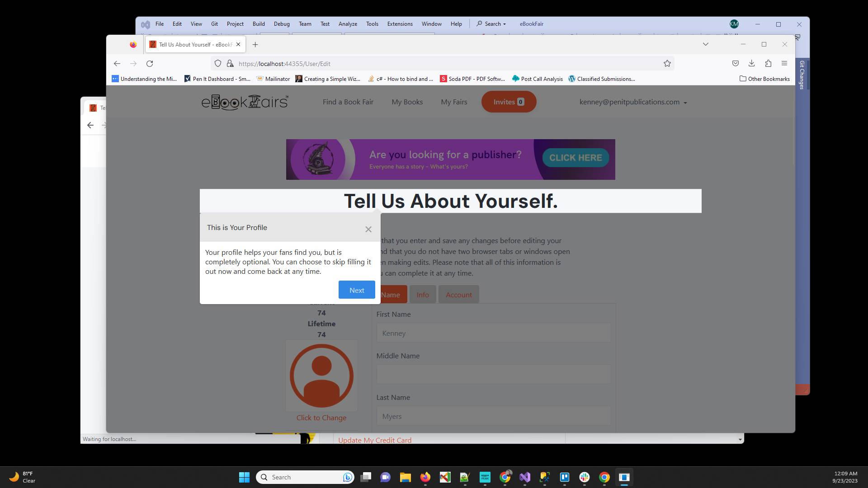Switch to the Account tab
Screen dimensions: 868x488
point(459,294)
